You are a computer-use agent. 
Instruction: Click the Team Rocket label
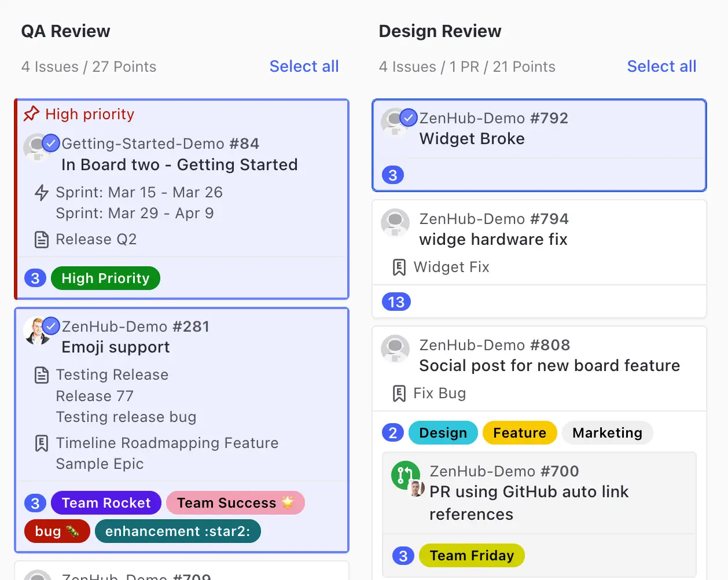pos(106,503)
